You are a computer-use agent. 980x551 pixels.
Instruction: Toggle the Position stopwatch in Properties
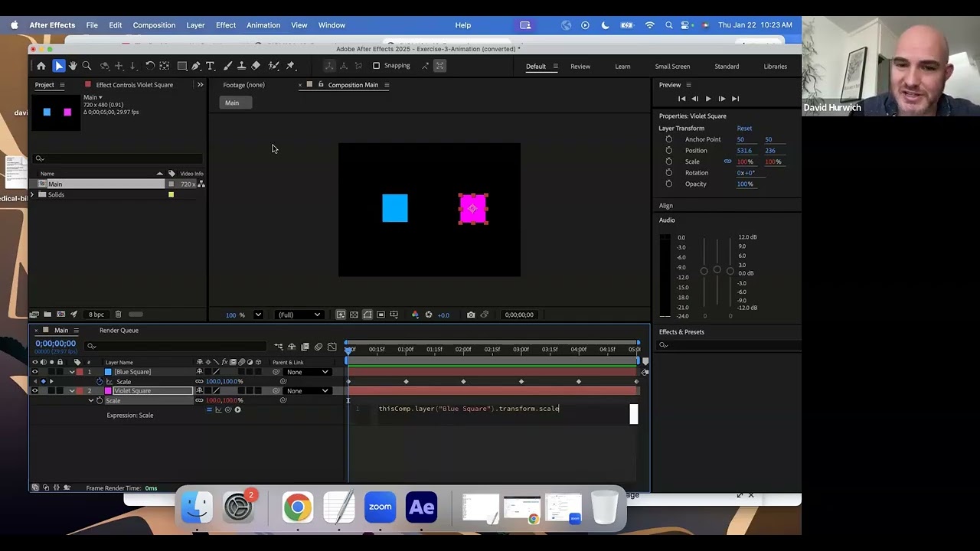pos(669,150)
